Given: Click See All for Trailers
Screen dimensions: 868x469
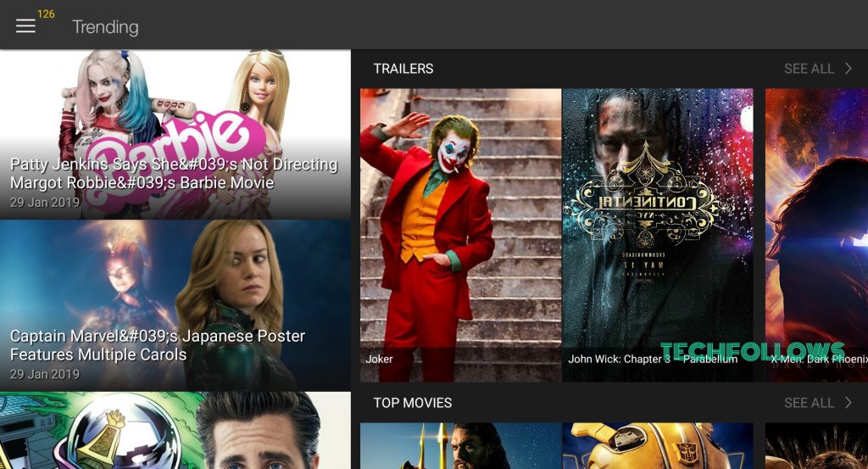Looking at the screenshot, I should coord(809,69).
